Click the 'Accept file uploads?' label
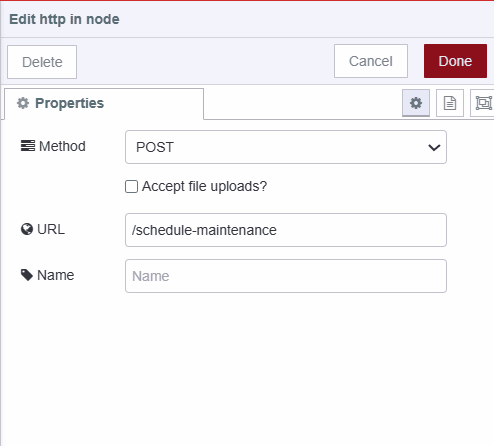Image resolution: width=494 pixels, height=446 pixels. point(204,186)
